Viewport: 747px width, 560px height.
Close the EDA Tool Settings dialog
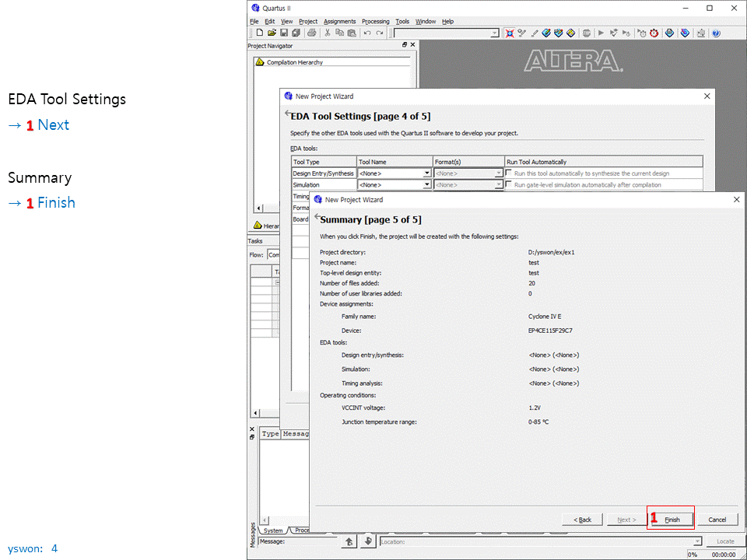pos(707,96)
